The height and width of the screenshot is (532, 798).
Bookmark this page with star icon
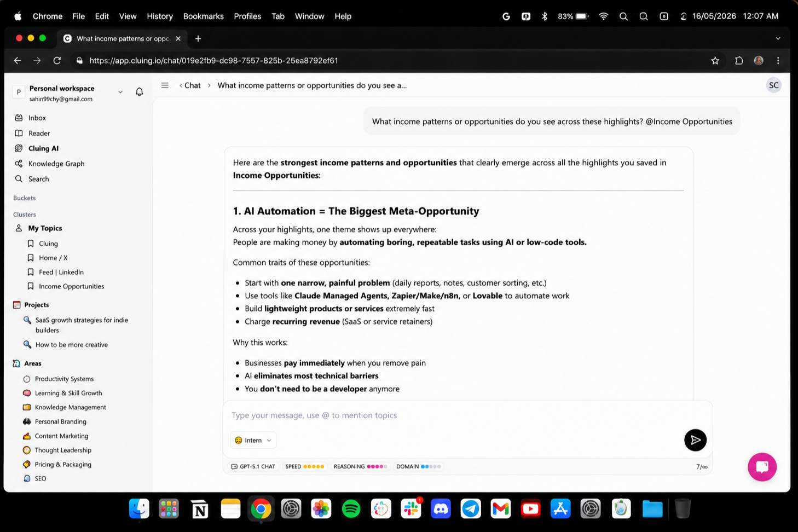pos(715,61)
